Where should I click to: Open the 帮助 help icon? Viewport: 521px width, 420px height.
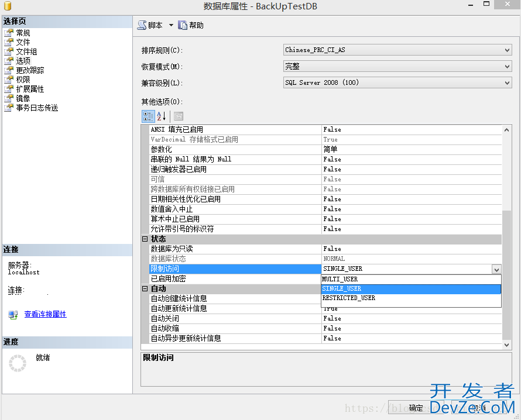(183, 25)
